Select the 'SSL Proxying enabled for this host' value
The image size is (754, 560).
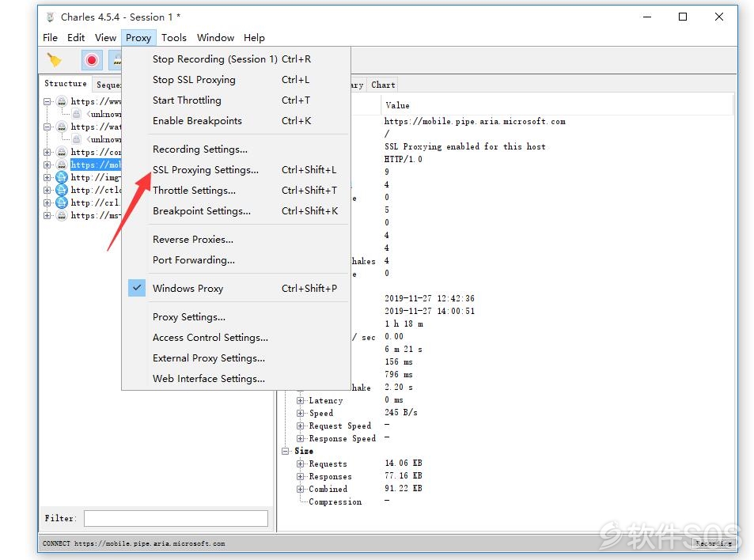[465, 146]
